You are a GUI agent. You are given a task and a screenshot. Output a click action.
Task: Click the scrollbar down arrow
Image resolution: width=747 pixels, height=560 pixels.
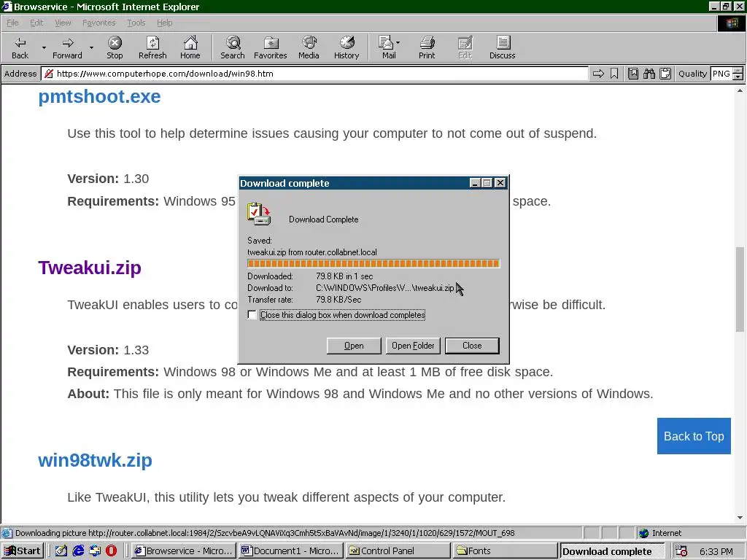(x=740, y=518)
